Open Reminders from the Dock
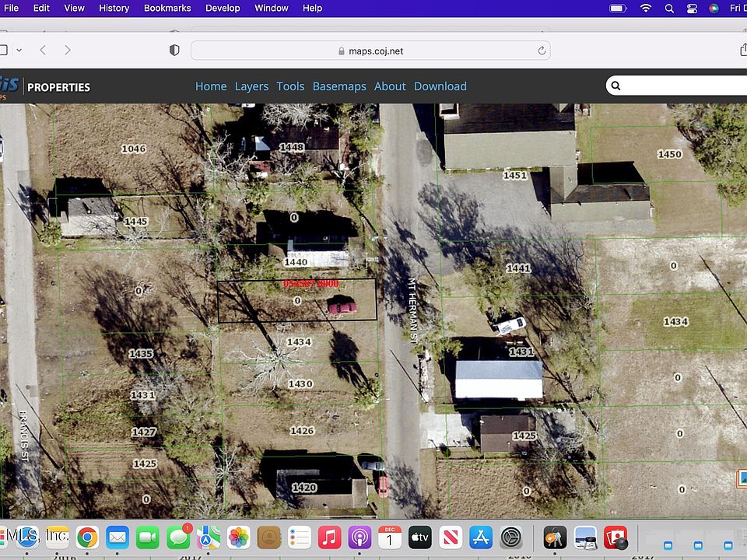The image size is (747, 560). click(x=299, y=538)
